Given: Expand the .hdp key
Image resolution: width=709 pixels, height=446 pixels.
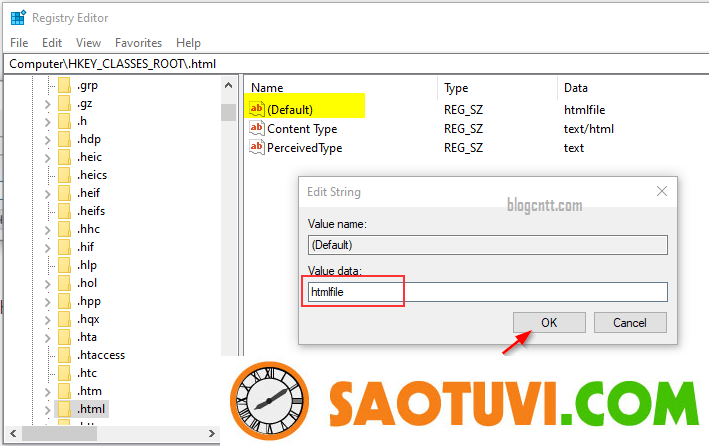Looking at the screenshot, I should pos(47,140).
